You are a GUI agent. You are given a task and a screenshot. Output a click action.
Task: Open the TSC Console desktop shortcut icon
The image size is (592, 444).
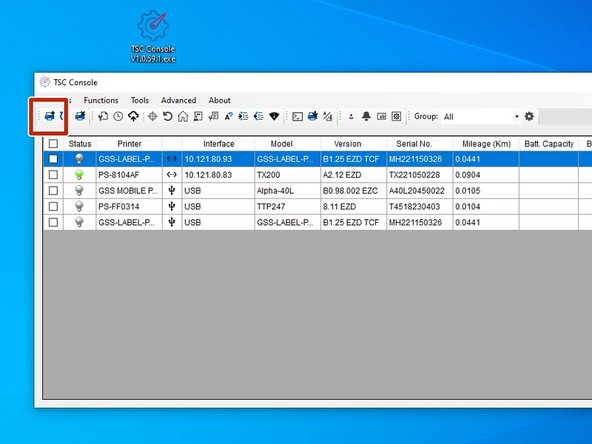pyautogui.click(x=153, y=36)
